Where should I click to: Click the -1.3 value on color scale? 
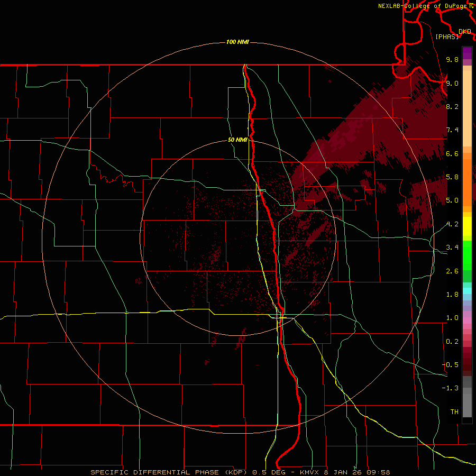[x=451, y=388]
